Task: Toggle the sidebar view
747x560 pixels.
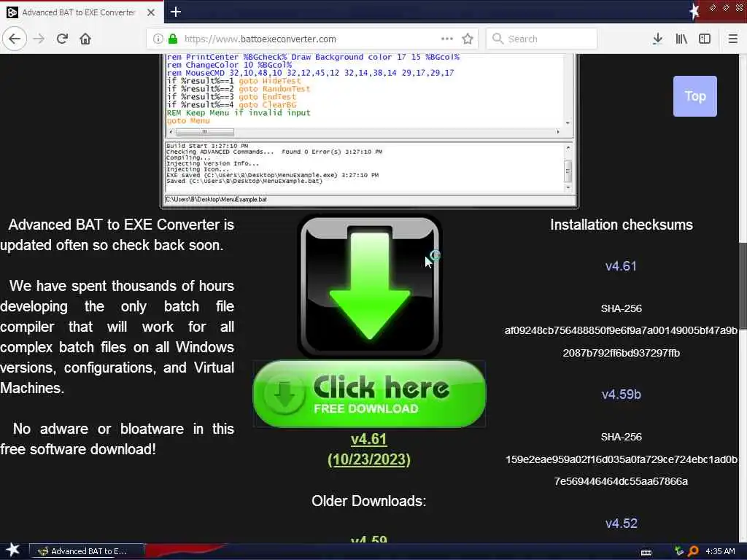Action: [705, 39]
